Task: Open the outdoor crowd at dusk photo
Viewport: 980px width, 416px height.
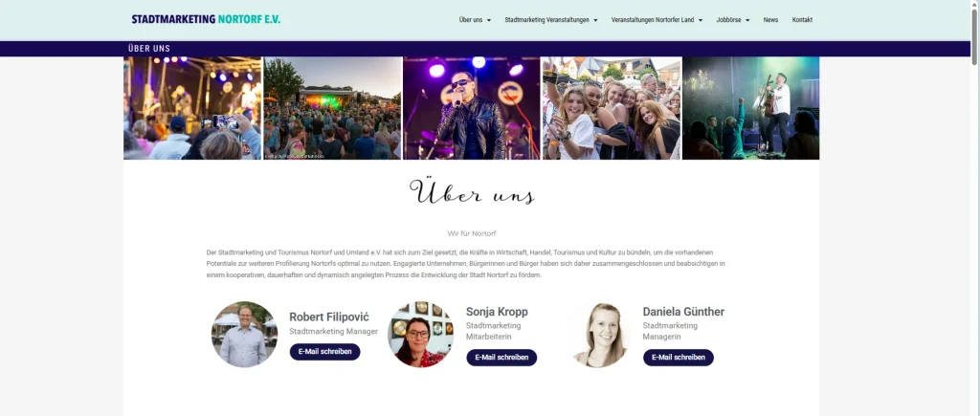Action: 332,108
